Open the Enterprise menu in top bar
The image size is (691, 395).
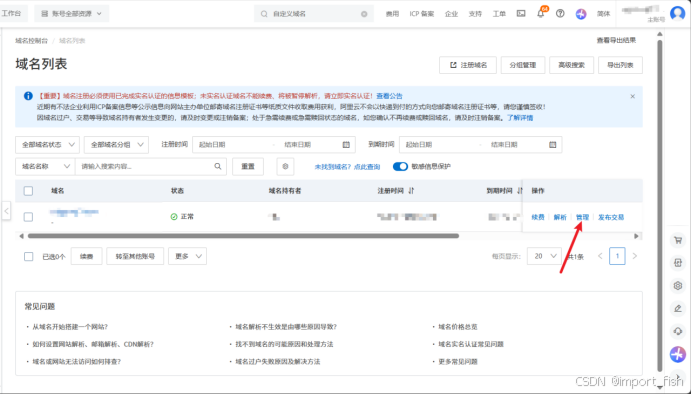click(x=451, y=14)
